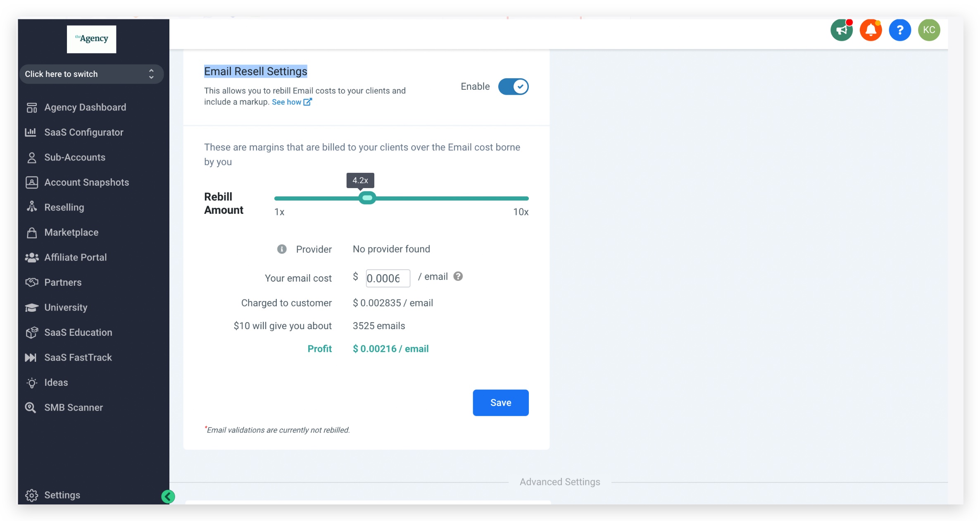This screenshot has height=521, width=980.
Task: Collapse the sidebar with green arrow
Action: pyautogui.click(x=168, y=496)
